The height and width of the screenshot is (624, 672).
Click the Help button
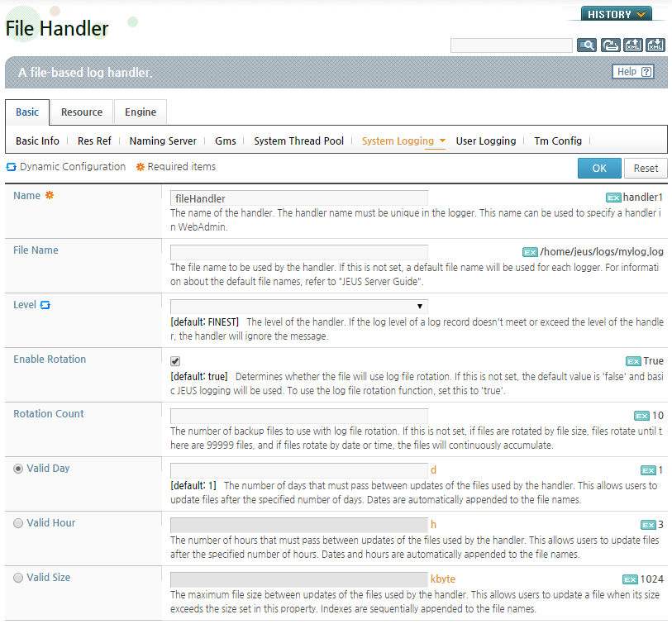coord(634,72)
